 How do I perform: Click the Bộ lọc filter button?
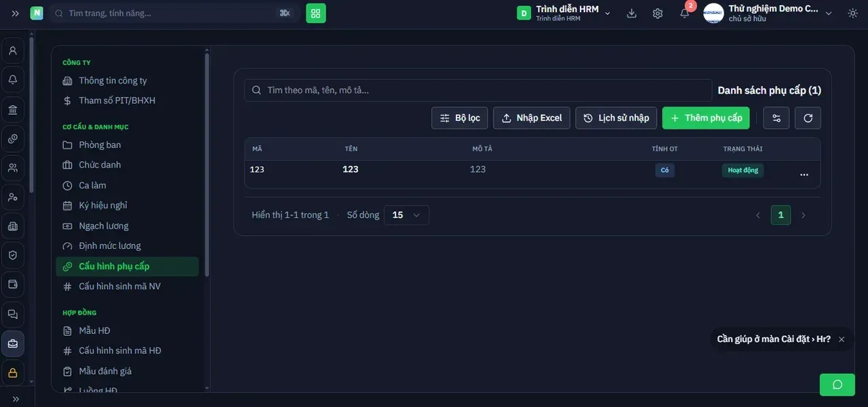pyautogui.click(x=460, y=118)
